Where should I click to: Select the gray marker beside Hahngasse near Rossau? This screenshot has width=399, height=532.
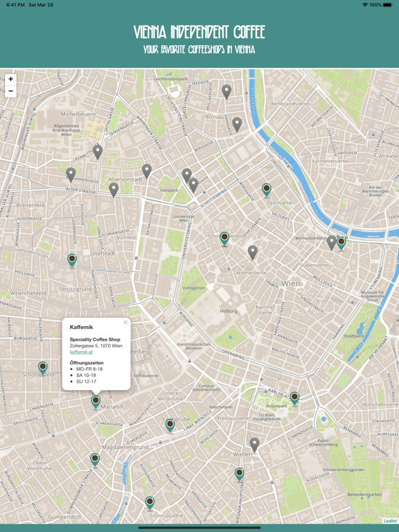coord(237,125)
